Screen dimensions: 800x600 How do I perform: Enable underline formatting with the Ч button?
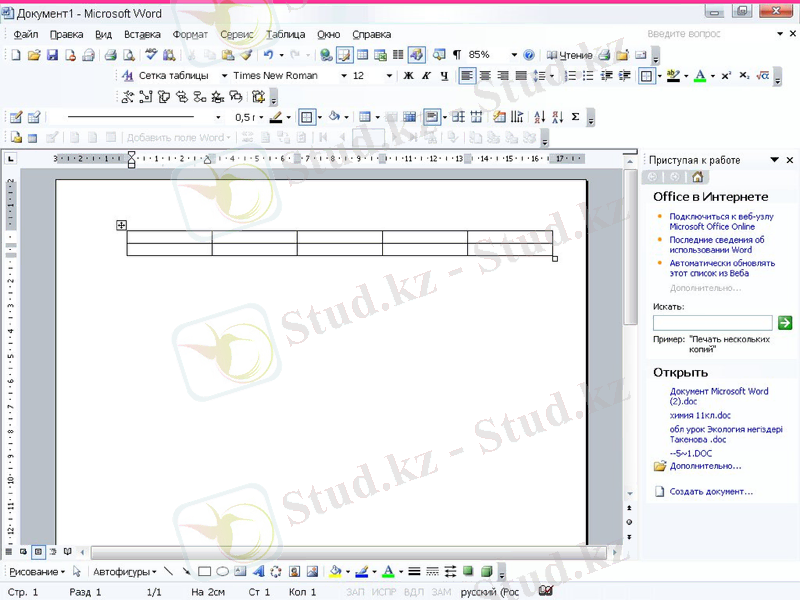click(x=443, y=75)
